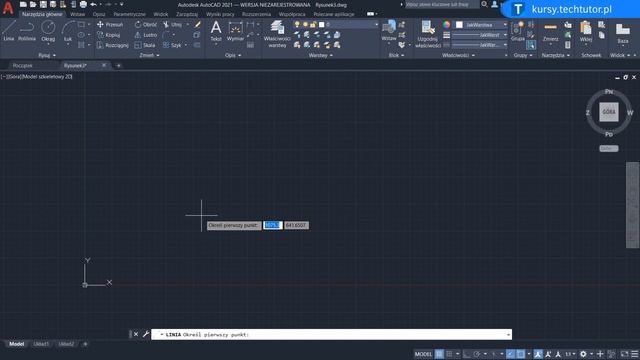
Task: Click the Wstaw (insert block) icon
Action: (x=389, y=31)
